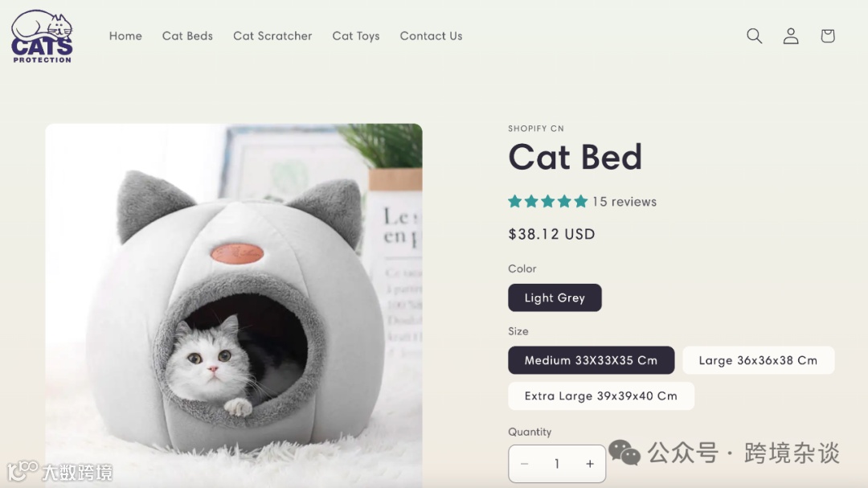
Task: Select Medium 33X33X35 Cm size
Action: 592,360
